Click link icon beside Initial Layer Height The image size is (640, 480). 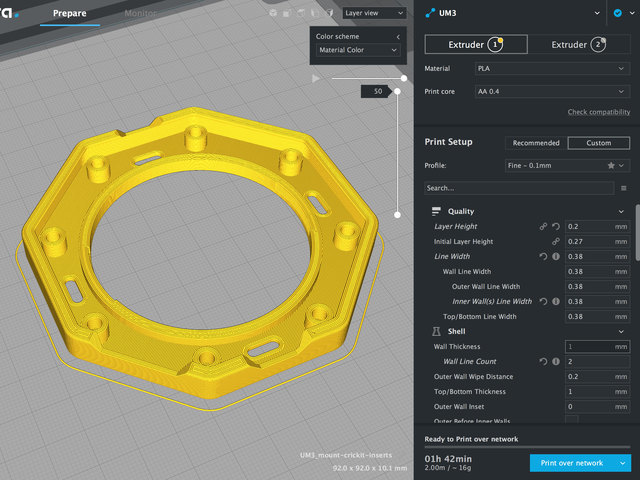tap(557, 242)
